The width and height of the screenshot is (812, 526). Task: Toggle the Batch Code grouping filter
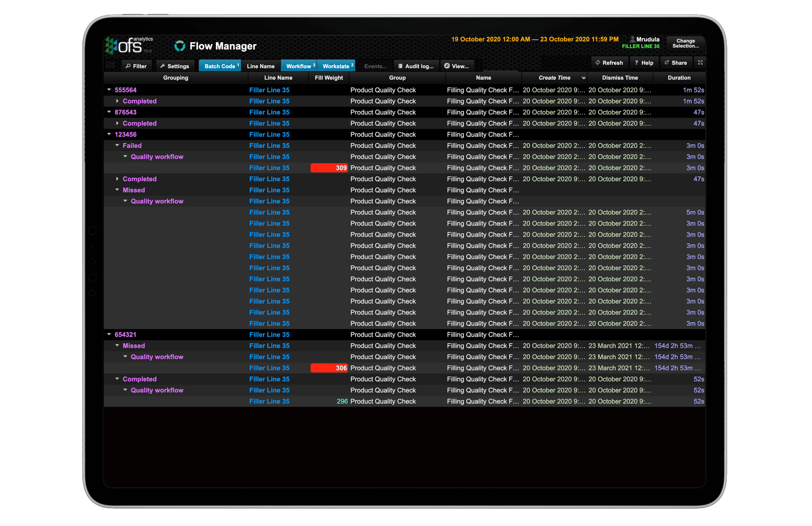click(x=220, y=65)
